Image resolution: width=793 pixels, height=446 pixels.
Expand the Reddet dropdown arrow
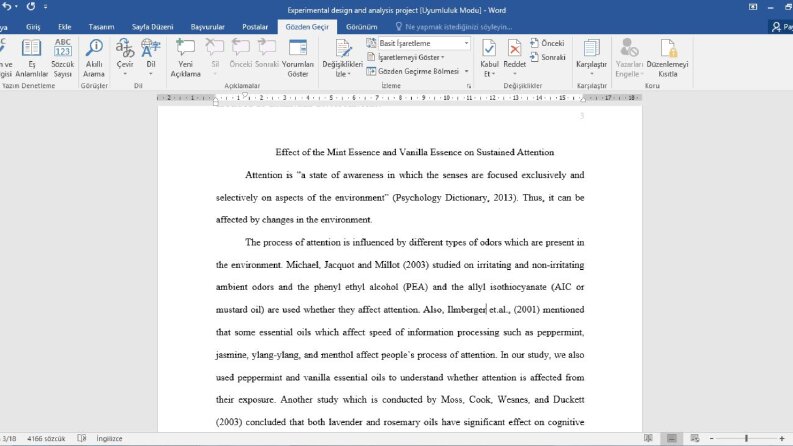pyautogui.click(x=514, y=74)
